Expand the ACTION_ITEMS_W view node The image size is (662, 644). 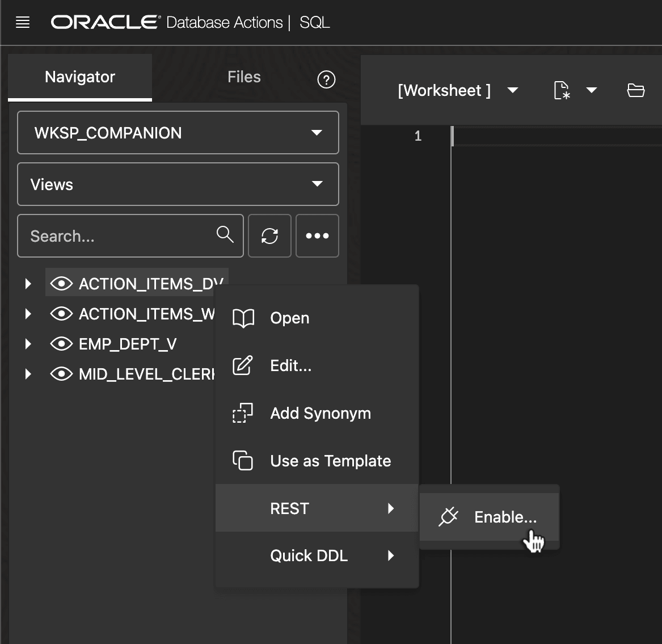coord(28,314)
